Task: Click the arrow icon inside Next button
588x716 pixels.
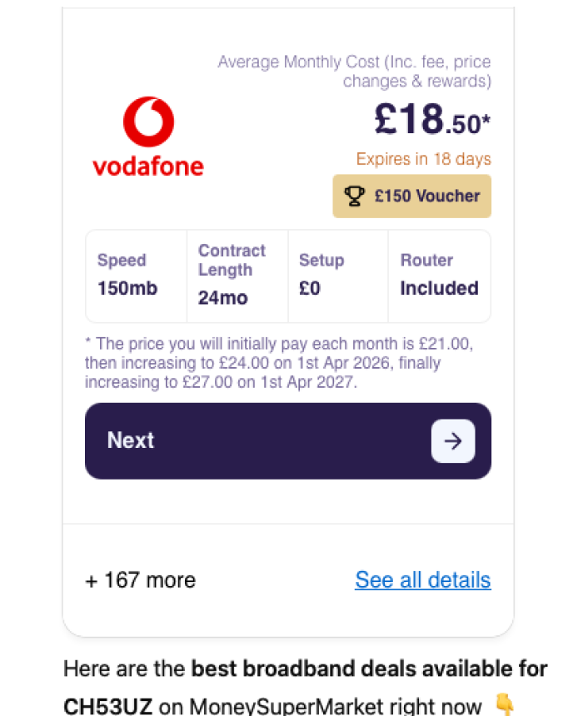Action: [452, 441]
